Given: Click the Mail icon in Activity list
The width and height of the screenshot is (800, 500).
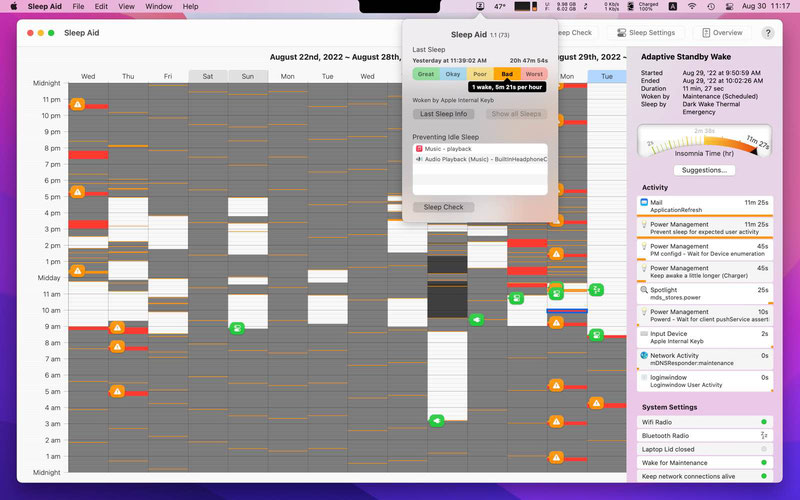Looking at the screenshot, I should pos(644,202).
